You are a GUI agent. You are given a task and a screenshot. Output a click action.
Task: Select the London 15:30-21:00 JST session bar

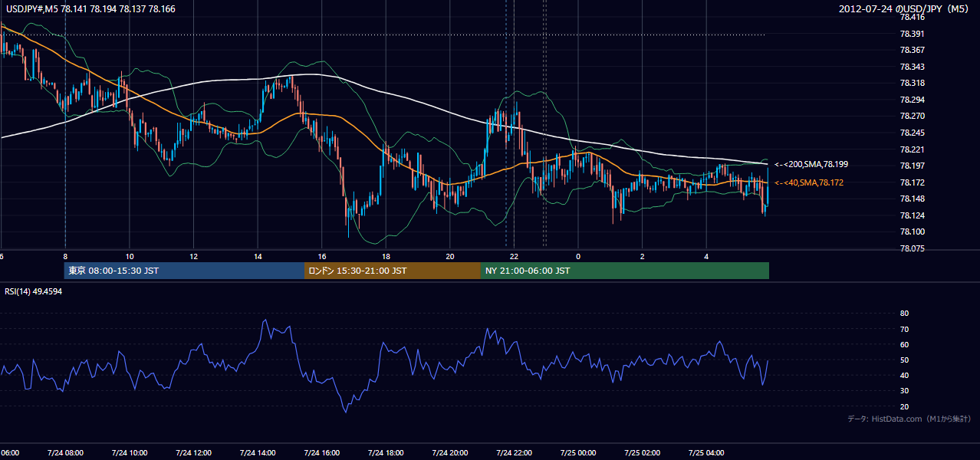click(x=393, y=271)
